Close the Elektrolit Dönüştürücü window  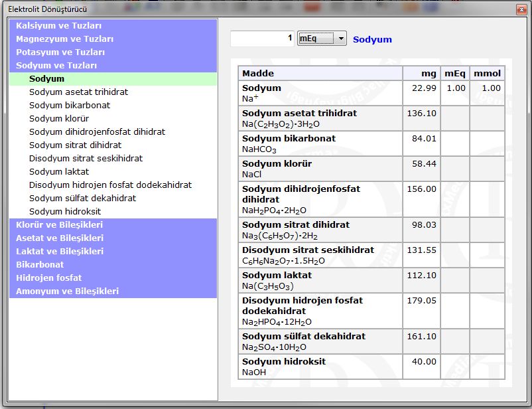521,9
